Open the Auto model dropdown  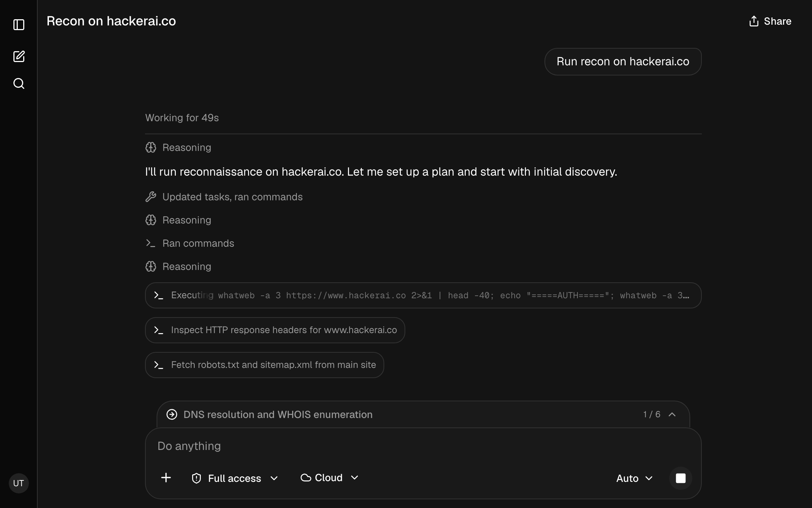coord(634,478)
